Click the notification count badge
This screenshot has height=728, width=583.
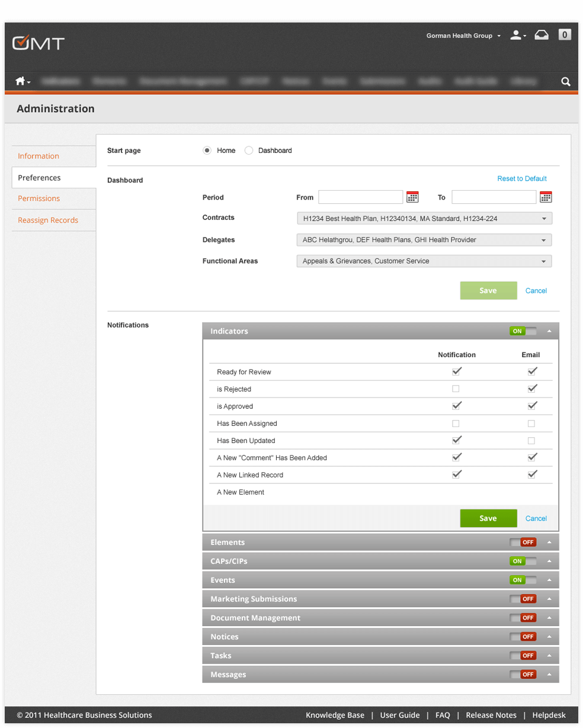[x=565, y=35]
